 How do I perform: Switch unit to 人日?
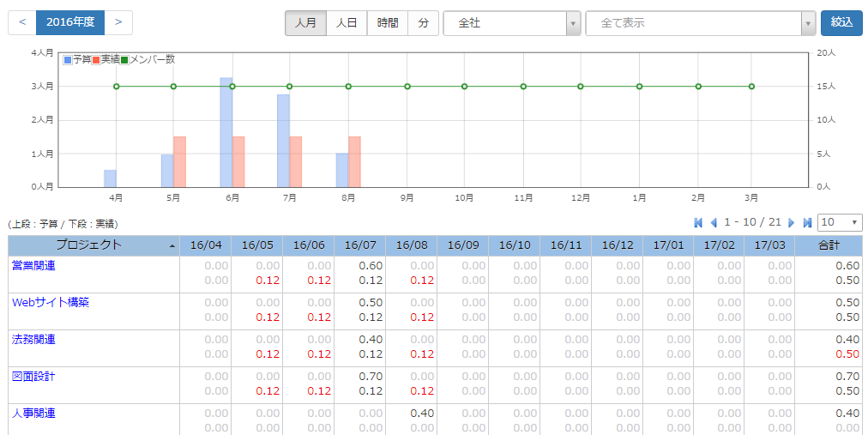pos(347,23)
